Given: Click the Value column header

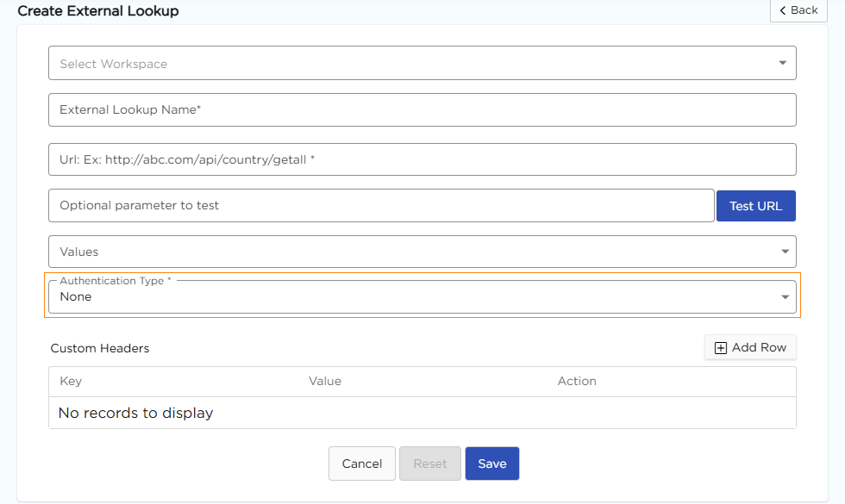Looking at the screenshot, I should click(x=325, y=381).
